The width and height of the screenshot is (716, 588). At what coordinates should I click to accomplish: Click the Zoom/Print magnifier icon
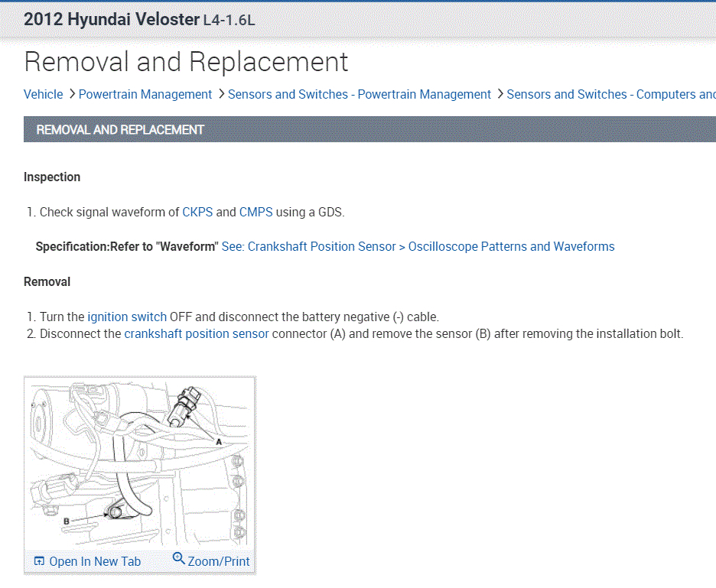pyautogui.click(x=178, y=558)
